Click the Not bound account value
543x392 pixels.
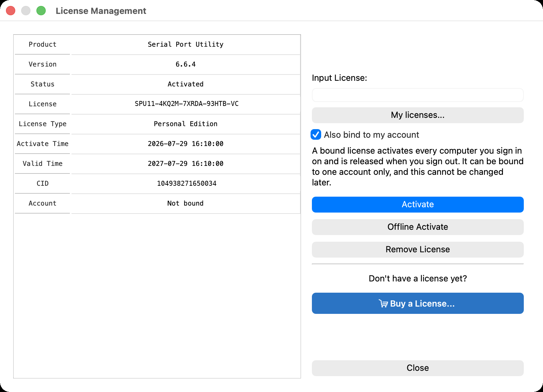pos(185,203)
